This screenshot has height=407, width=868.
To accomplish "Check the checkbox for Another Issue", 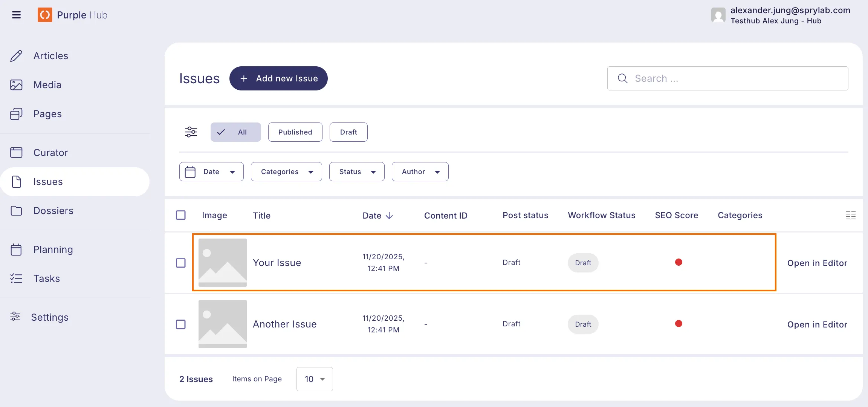I will (x=181, y=324).
